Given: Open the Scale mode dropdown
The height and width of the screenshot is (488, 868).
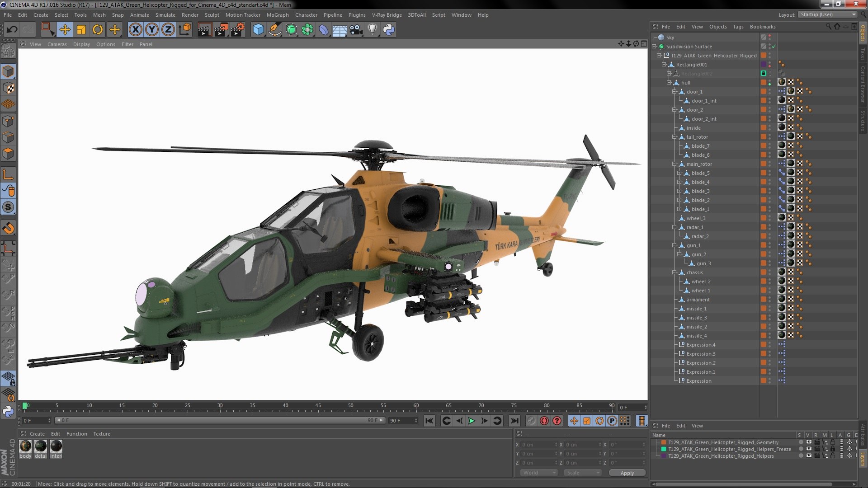Looking at the screenshot, I should (582, 473).
